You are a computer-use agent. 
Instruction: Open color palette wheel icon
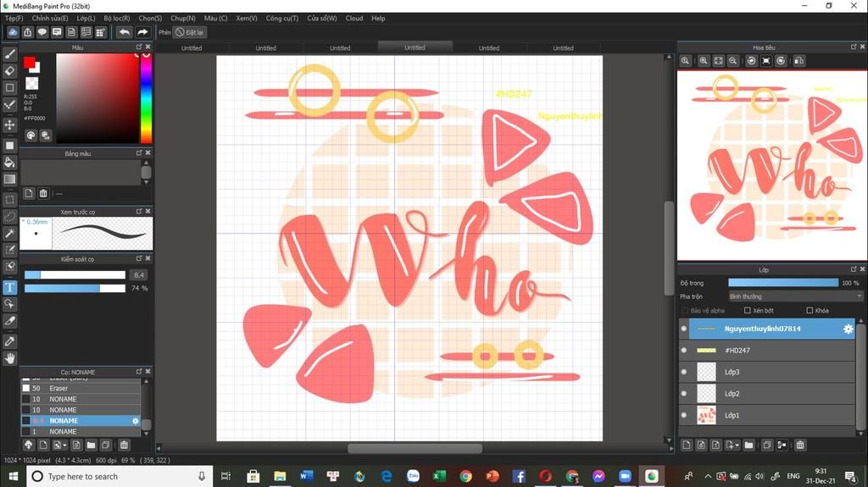pos(31,135)
